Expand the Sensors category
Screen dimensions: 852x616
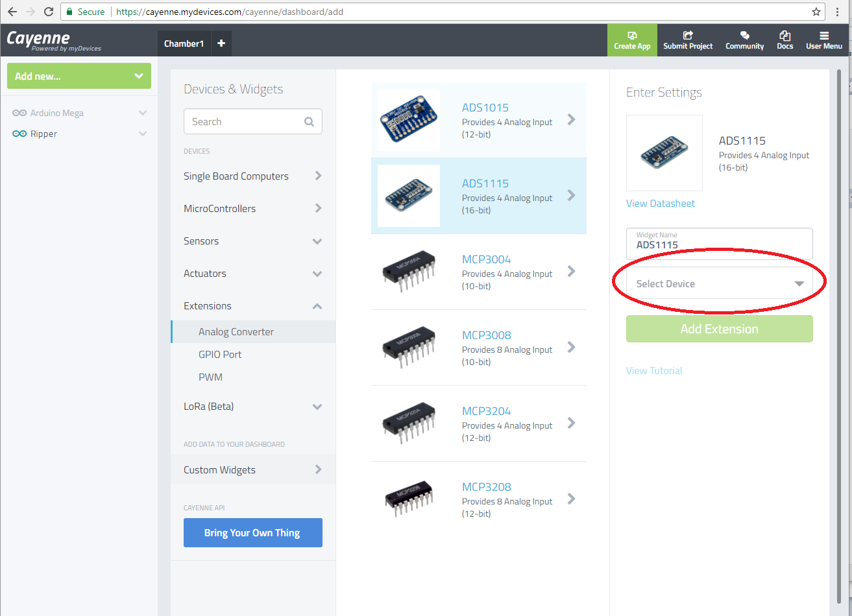tap(253, 241)
